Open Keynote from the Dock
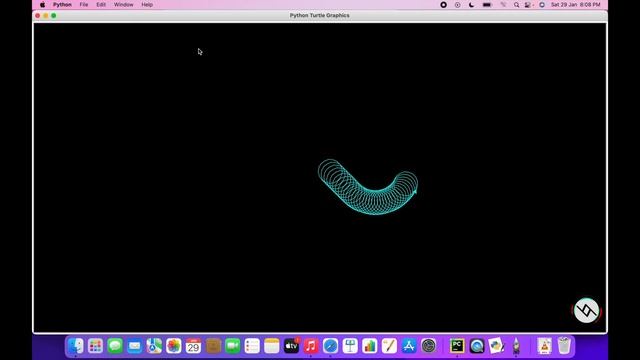Screen dimensions: 640x360 click(350, 346)
